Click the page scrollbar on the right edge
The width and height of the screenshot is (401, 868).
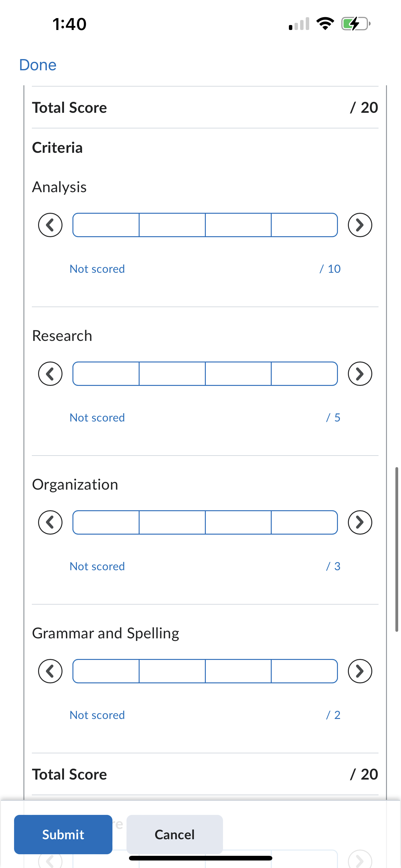tap(397, 549)
